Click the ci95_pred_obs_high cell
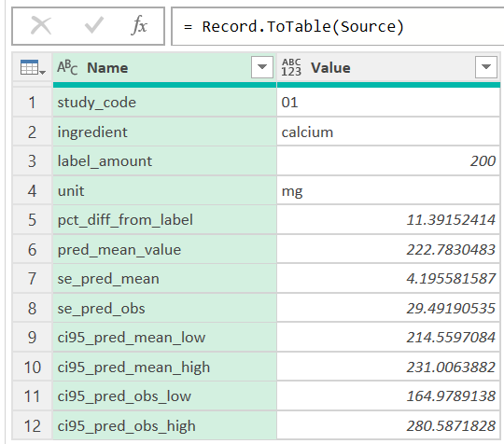Image resolution: width=504 pixels, height=444 pixels. [164, 426]
